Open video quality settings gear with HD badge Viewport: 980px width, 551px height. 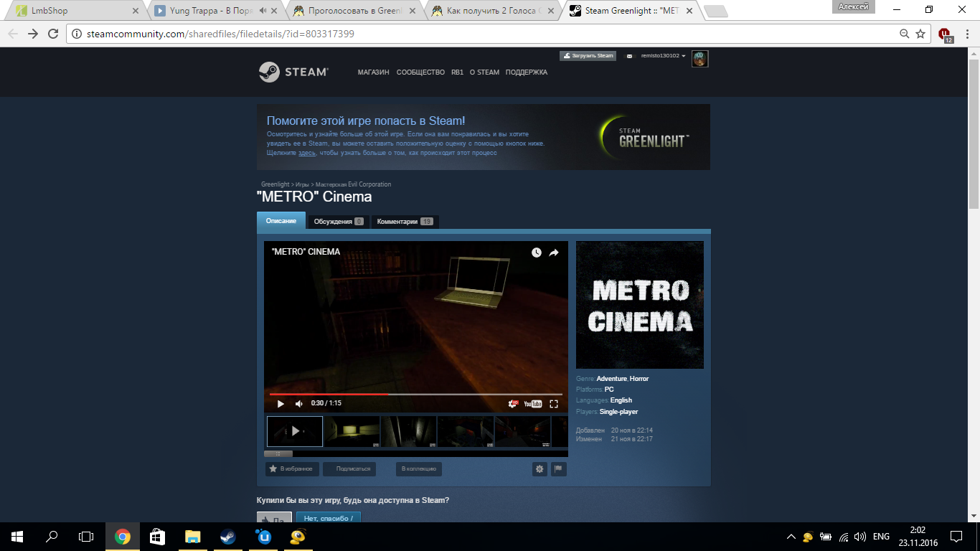[513, 404]
